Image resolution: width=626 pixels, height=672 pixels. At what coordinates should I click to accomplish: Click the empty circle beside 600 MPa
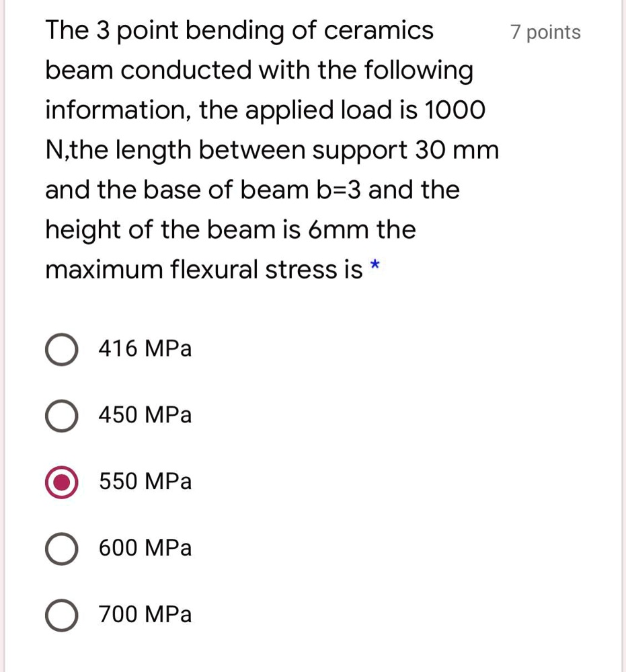tap(61, 548)
